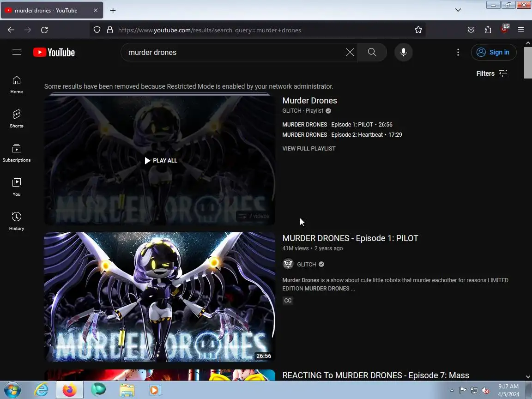Open the File Explorer folder taskbar icon
The height and width of the screenshot is (399, 532).
pos(127,390)
